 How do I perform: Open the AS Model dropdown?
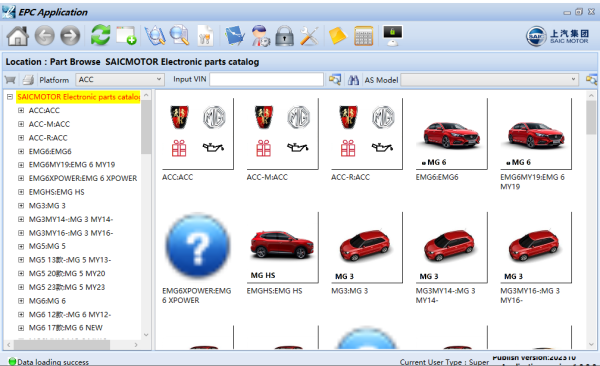489,80
